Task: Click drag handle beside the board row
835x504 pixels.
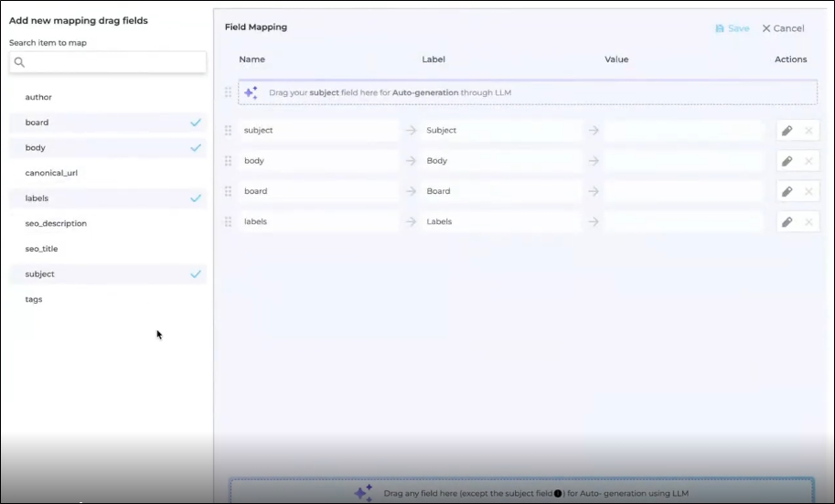Action: pyautogui.click(x=229, y=191)
